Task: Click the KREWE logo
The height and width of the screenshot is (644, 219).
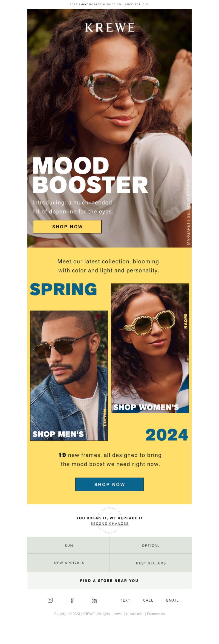Action: (110, 28)
